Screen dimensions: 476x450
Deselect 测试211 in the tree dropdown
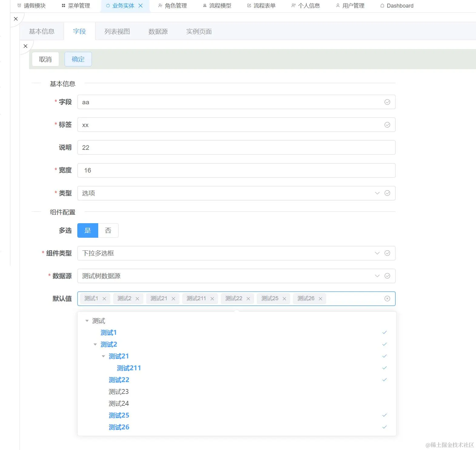coord(129,368)
